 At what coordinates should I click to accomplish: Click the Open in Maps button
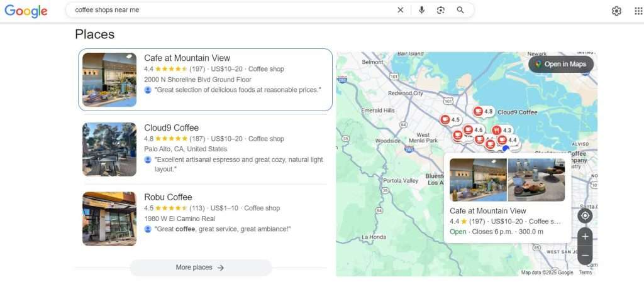click(x=560, y=65)
